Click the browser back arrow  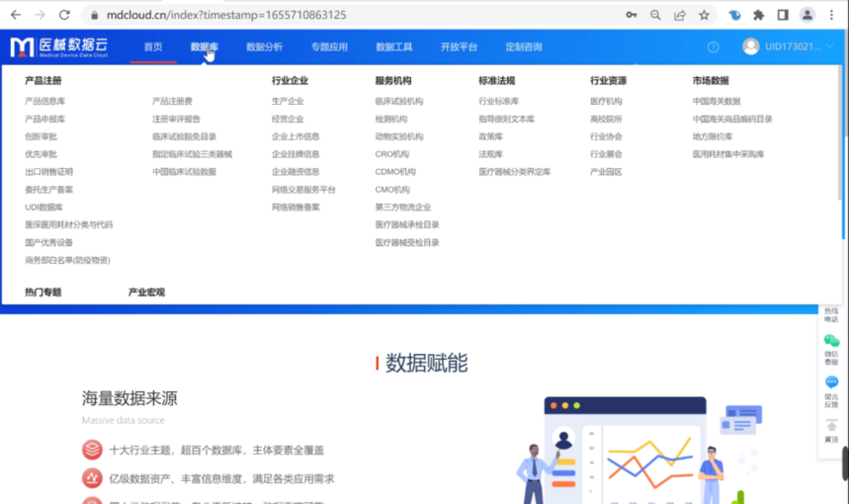[x=16, y=15]
